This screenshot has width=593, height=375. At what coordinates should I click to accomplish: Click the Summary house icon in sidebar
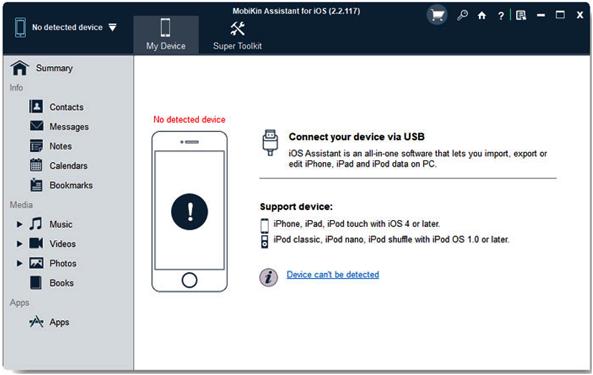tap(20, 68)
